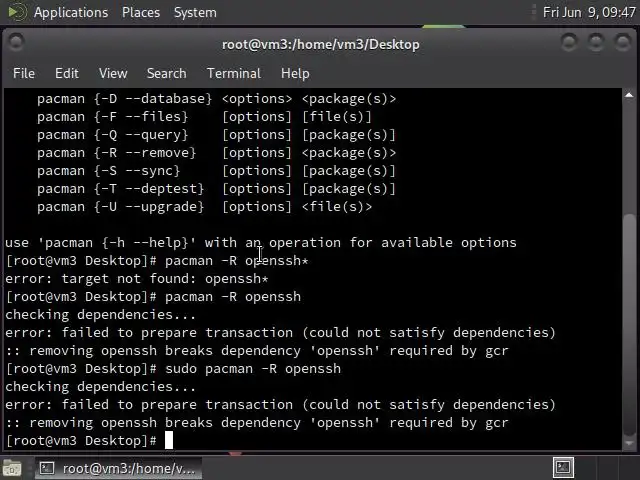Viewport: 640px width, 480px height.
Task: Open the Edit menu in terminal
Action: 67,73
